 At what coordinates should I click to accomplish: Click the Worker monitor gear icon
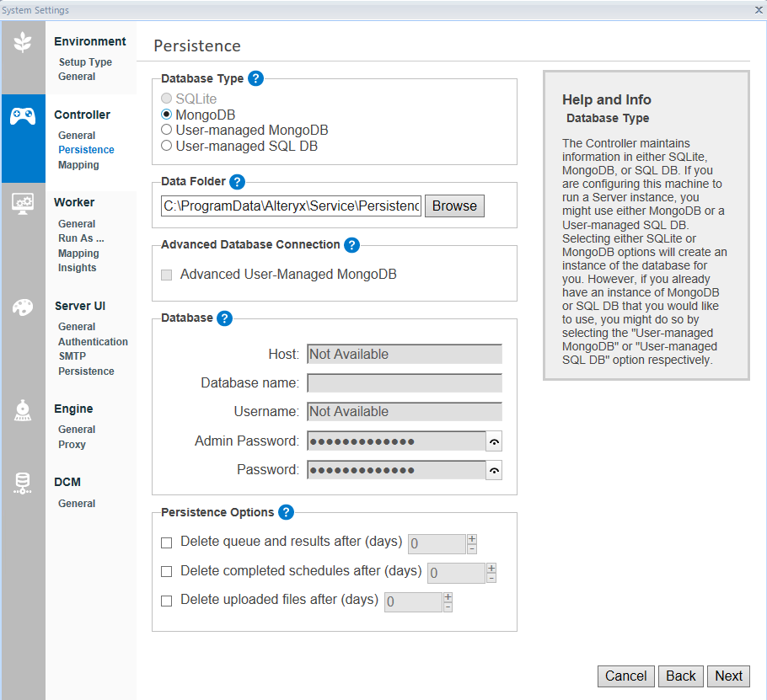[x=23, y=204]
